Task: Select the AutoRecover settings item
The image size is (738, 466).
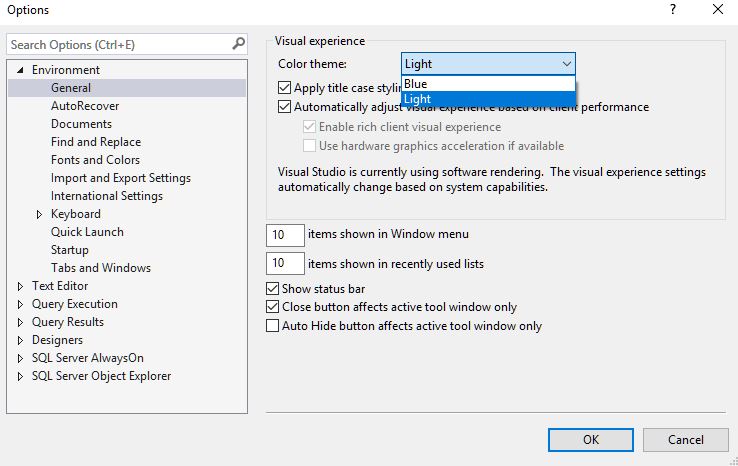Action: coord(85,106)
